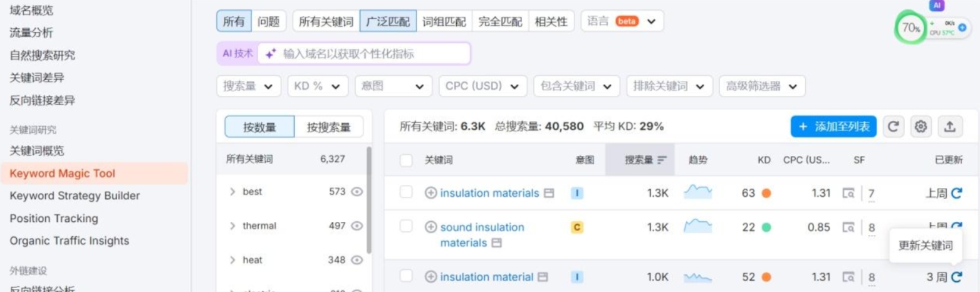
Task: Refresh the keyword table with reload icon
Action: click(x=894, y=127)
